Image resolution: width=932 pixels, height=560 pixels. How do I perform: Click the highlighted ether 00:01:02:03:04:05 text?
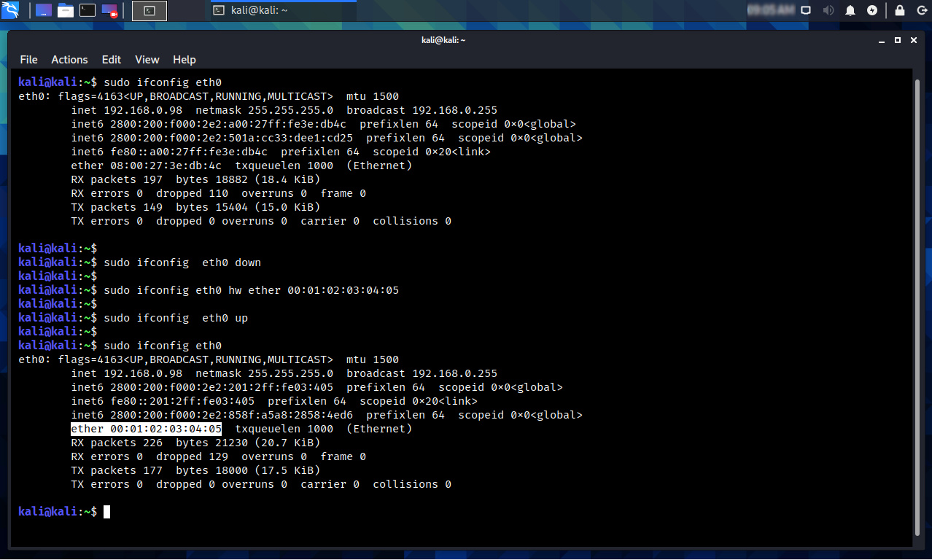(146, 429)
